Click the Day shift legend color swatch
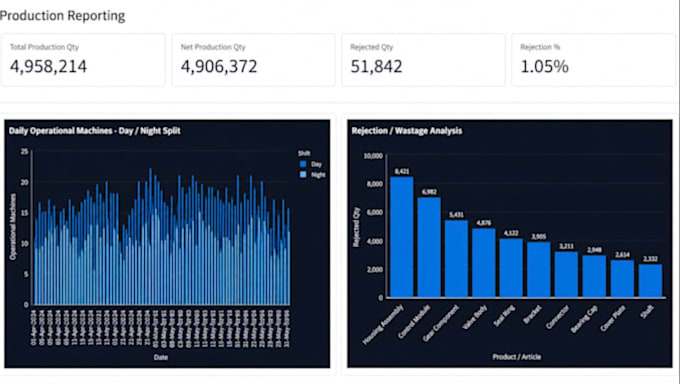The width and height of the screenshot is (680, 384). click(x=303, y=164)
